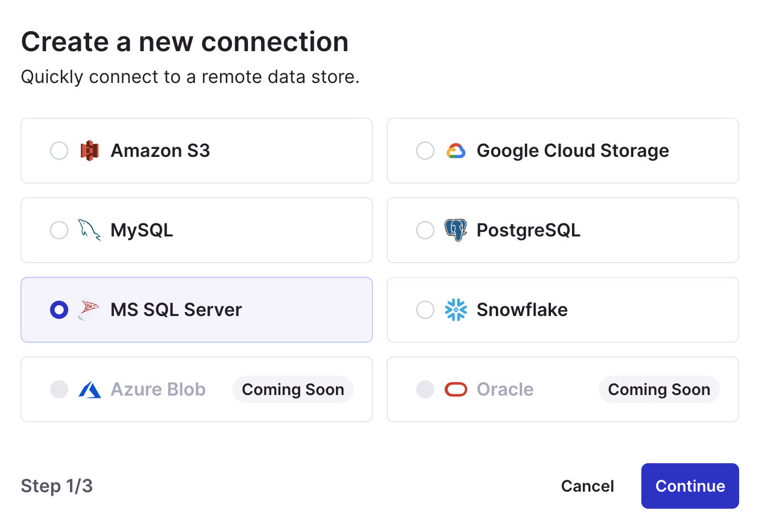Cancel the new connection dialog
This screenshot has width=763, height=532.
click(587, 486)
